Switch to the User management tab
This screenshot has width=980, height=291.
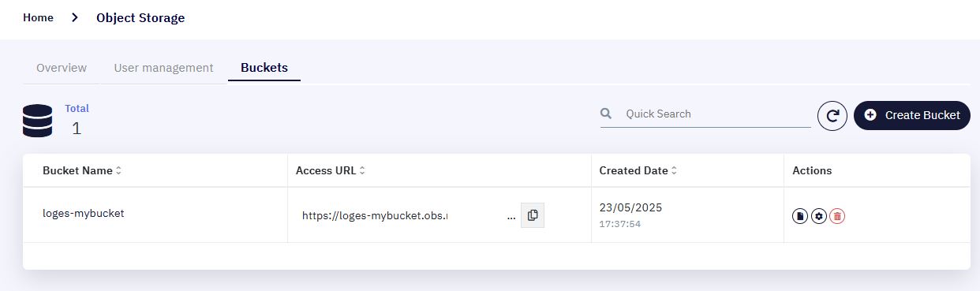(163, 68)
